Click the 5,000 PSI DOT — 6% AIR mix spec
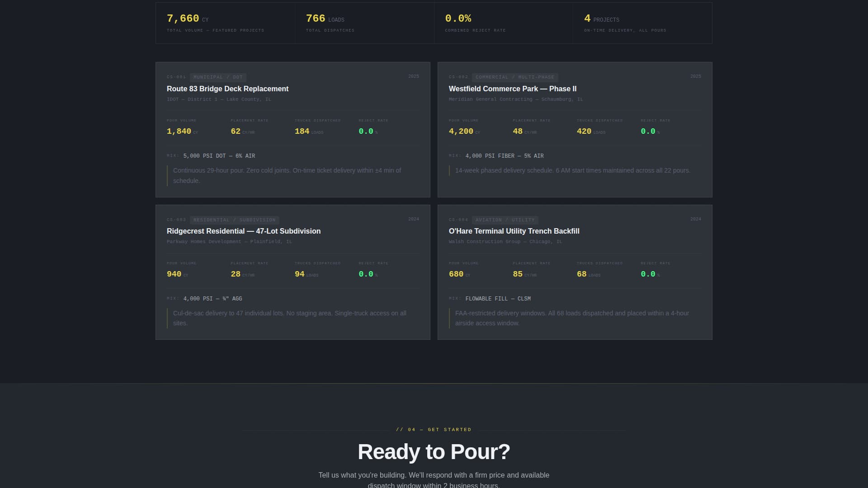Screen dimensions: 868x488 pyautogui.click(x=219, y=155)
